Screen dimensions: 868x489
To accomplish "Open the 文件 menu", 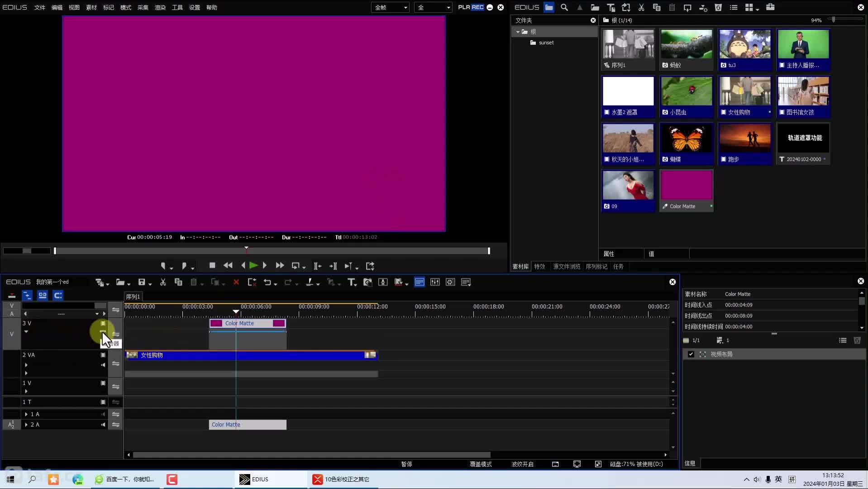I will click(40, 7).
